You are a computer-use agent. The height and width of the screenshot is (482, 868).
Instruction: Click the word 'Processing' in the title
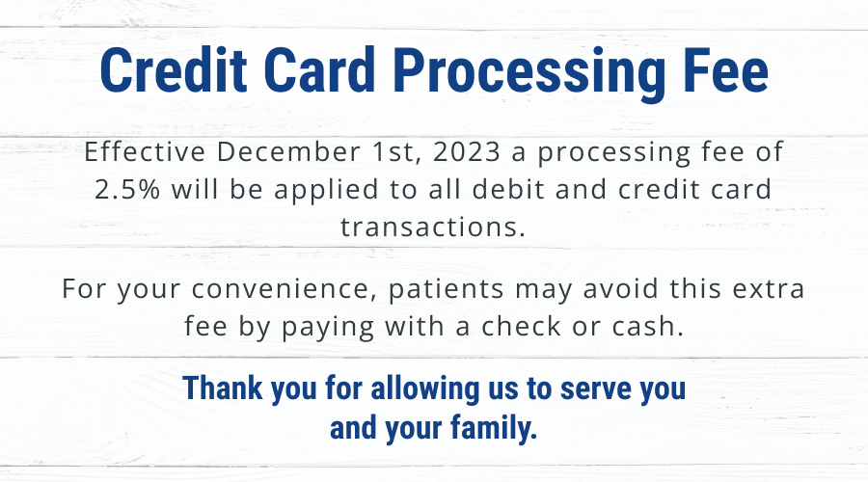pyautogui.click(x=529, y=74)
